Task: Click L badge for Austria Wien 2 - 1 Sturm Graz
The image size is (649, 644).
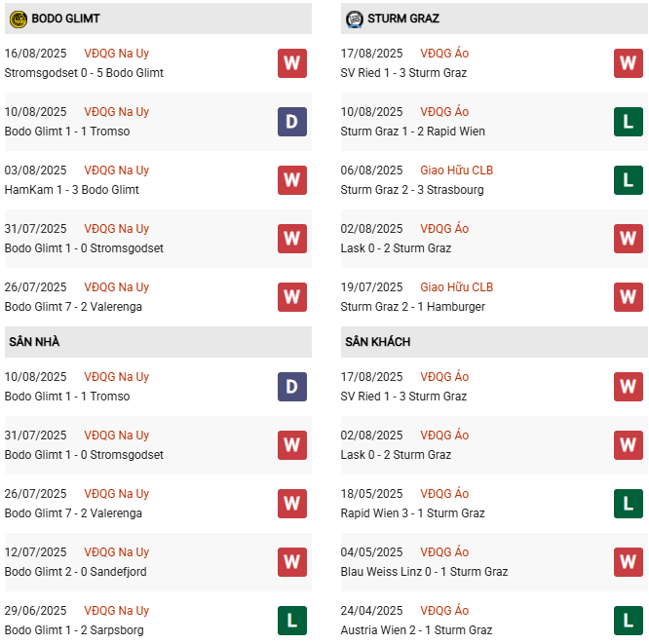Action: point(629,621)
